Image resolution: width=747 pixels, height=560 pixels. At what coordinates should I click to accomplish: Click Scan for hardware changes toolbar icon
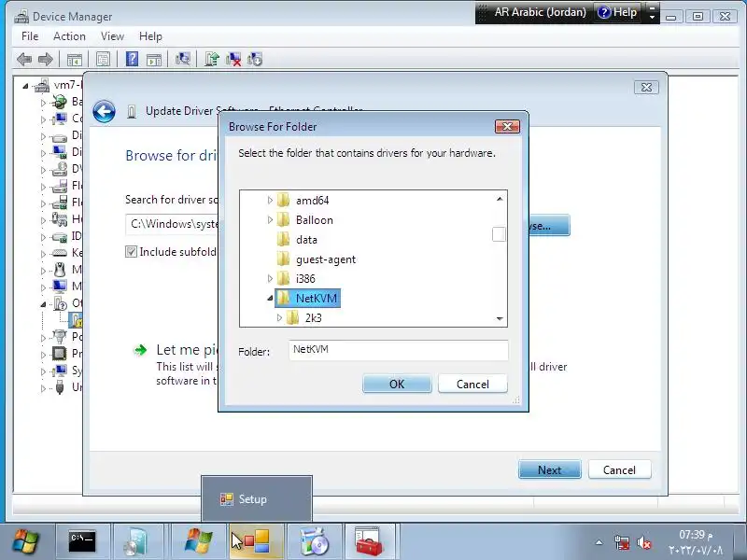tap(182, 59)
